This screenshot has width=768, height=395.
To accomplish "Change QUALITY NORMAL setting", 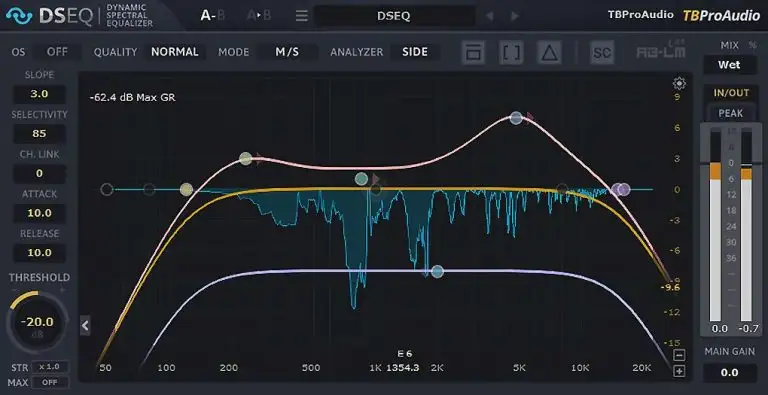I will click(x=175, y=52).
